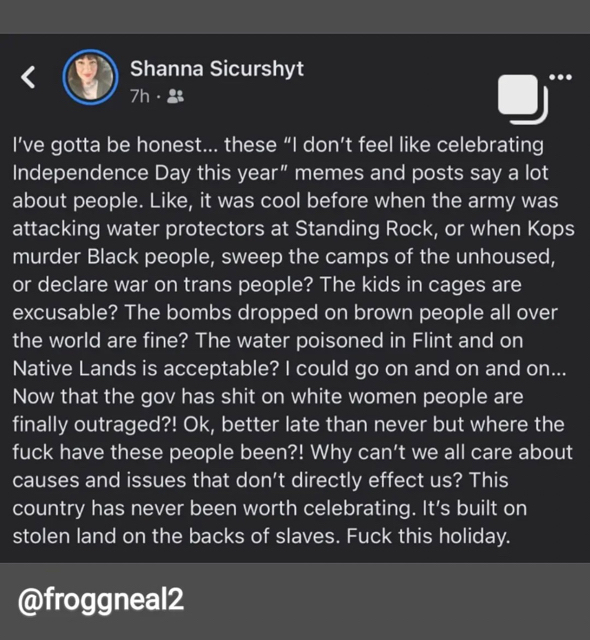Tap the words "stolen land" in the last line
This screenshot has height=640, width=590.
[64, 536]
